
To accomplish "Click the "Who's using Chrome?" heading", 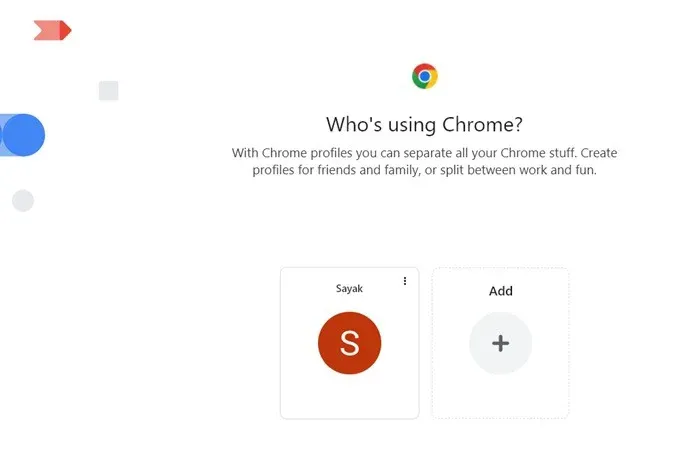I will [x=425, y=125].
